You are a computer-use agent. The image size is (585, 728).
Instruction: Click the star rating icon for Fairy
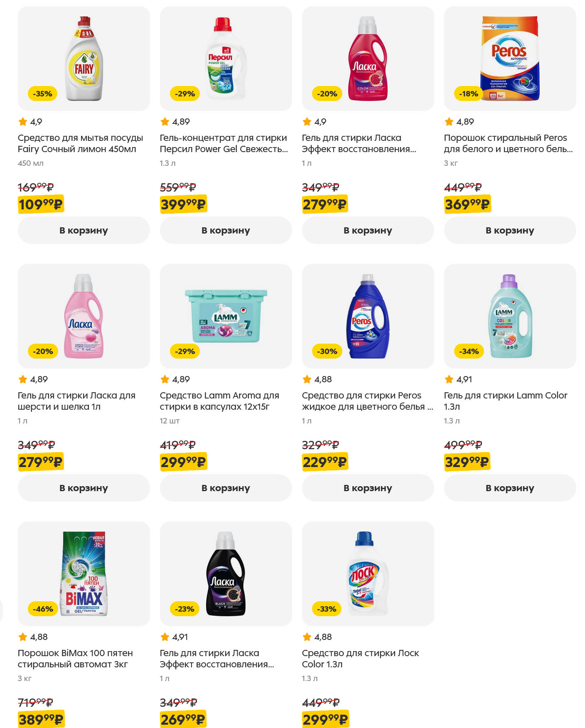(23, 122)
